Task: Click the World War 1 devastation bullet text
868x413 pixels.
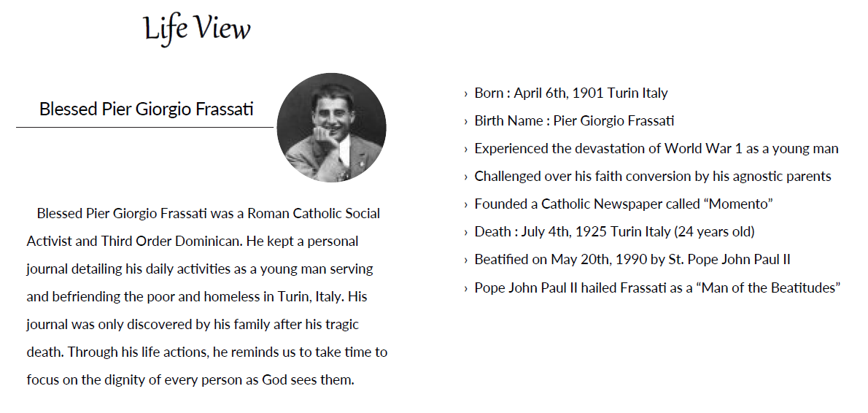Action: point(656,149)
